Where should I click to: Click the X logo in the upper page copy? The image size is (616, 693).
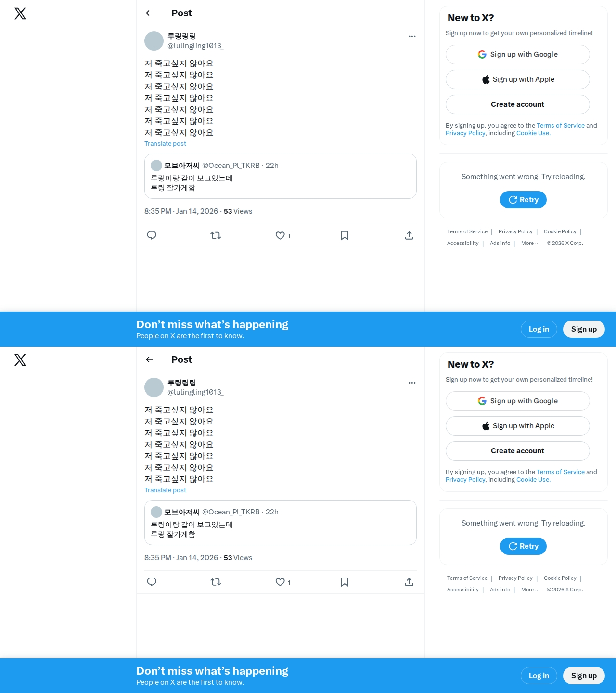(x=20, y=13)
